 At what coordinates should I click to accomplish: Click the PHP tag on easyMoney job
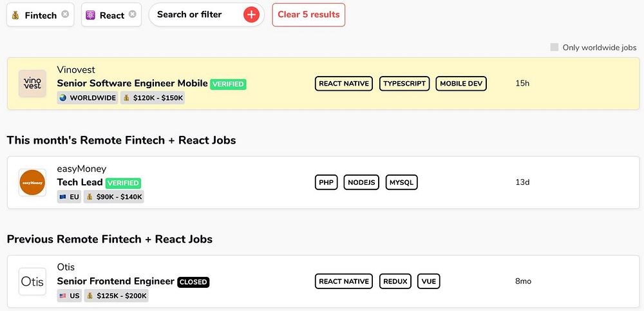(x=326, y=182)
